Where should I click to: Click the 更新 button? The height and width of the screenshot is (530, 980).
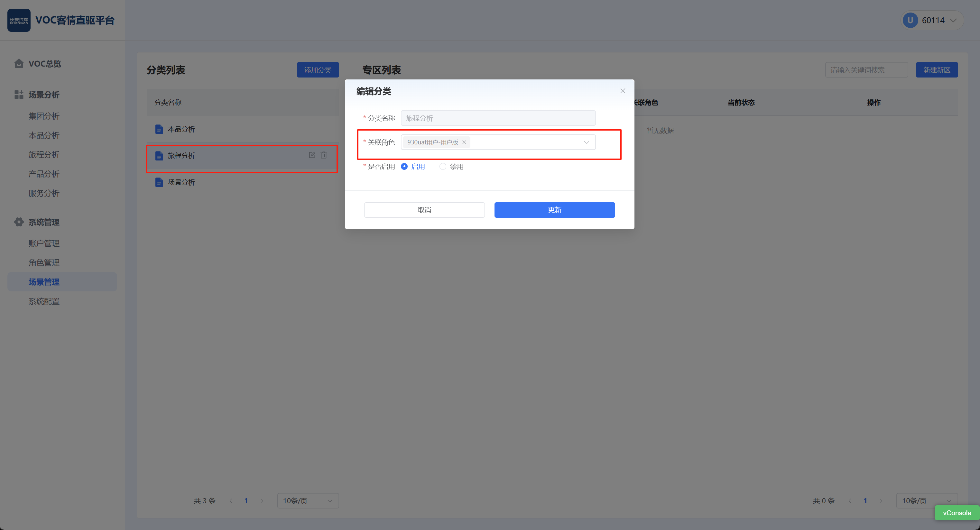[x=554, y=210]
